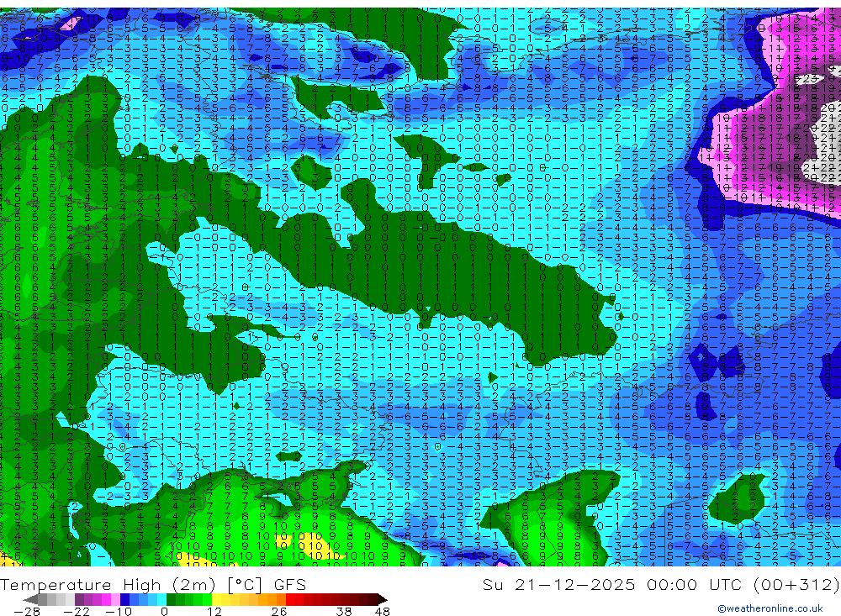Click the '-28' label on temperature legend
The image size is (841, 616).
[26, 611]
